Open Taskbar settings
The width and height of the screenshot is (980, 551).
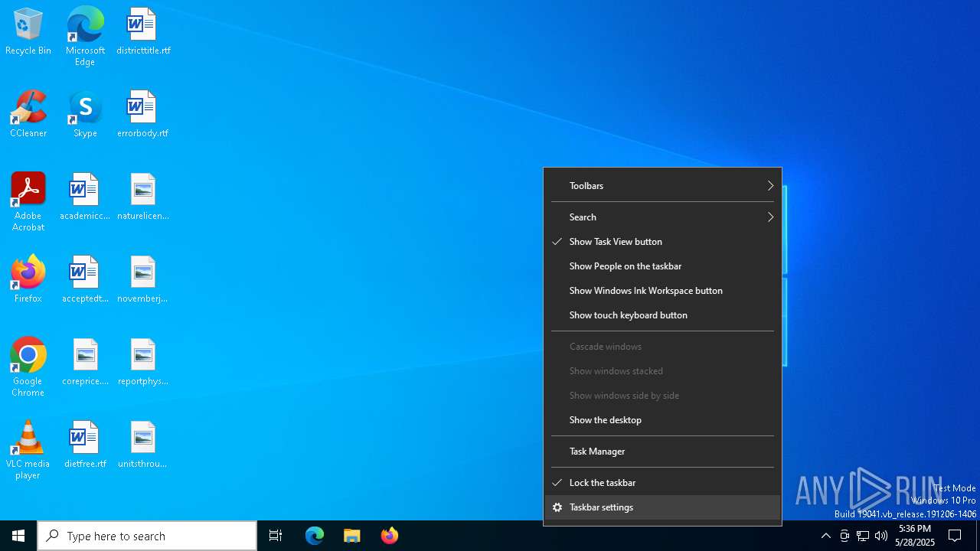[x=662, y=507]
